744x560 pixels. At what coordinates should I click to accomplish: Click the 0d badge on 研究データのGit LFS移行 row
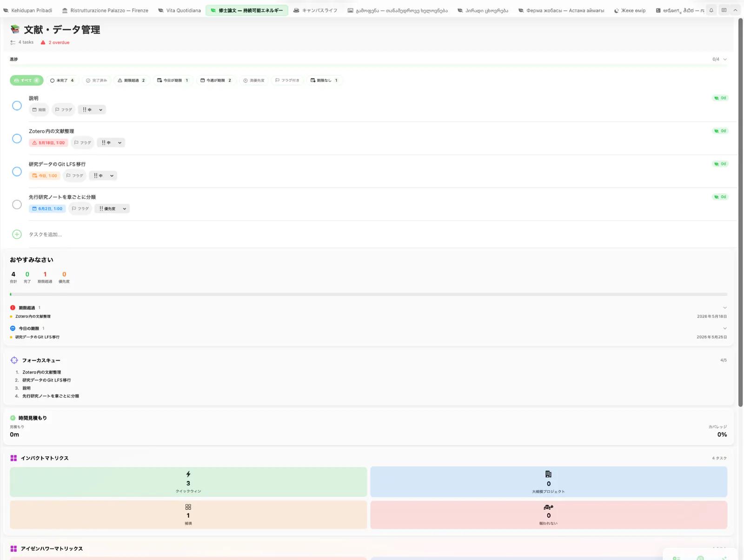point(720,164)
